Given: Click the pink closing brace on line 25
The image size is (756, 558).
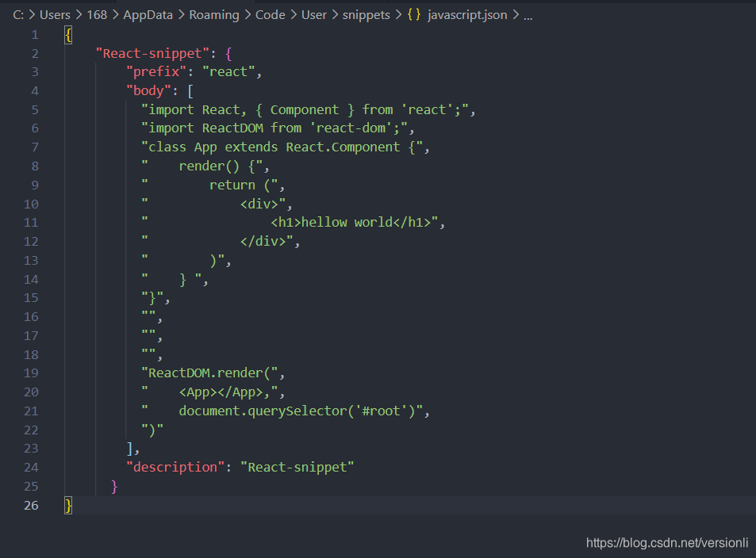Looking at the screenshot, I should (x=114, y=487).
